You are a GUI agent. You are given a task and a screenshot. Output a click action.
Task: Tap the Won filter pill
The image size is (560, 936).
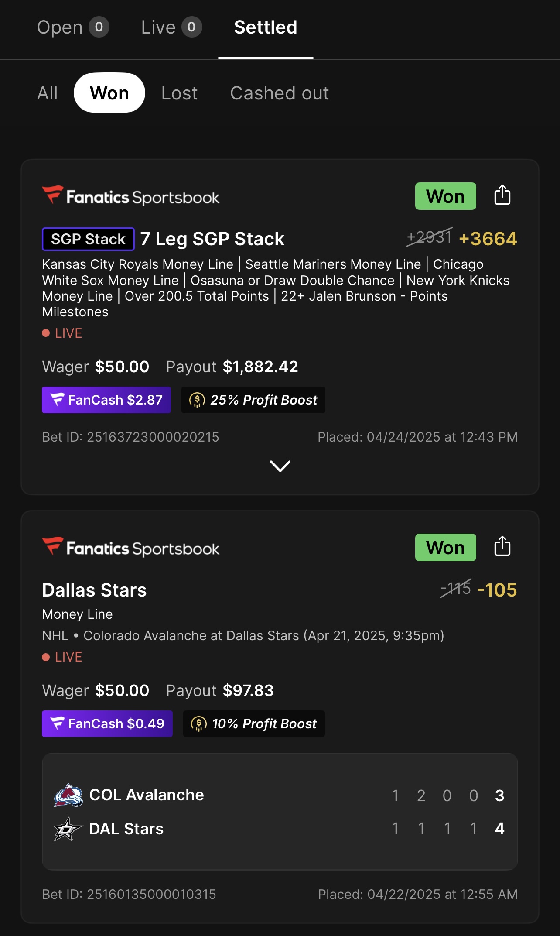coord(109,93)
